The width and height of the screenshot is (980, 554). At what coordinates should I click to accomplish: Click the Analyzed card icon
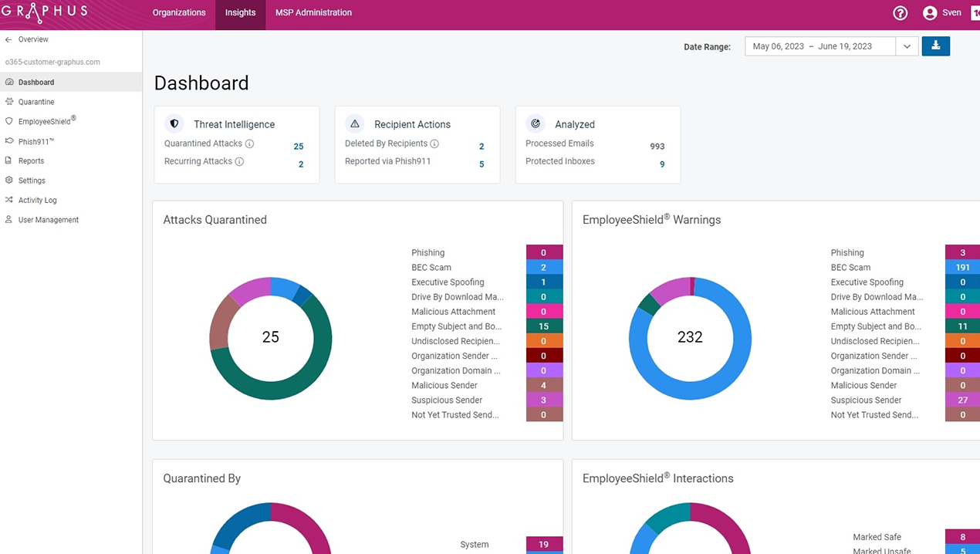536,123
